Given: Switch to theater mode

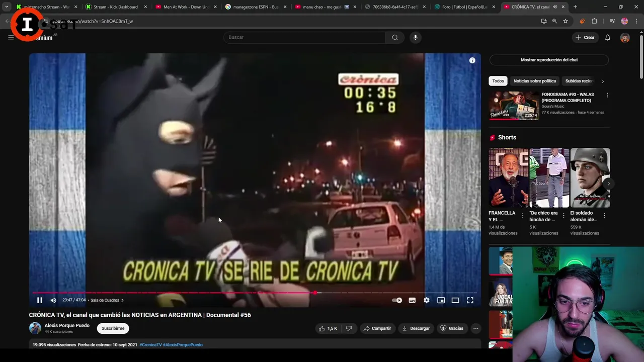Looking at the screenshot, I should click(455, 300).
